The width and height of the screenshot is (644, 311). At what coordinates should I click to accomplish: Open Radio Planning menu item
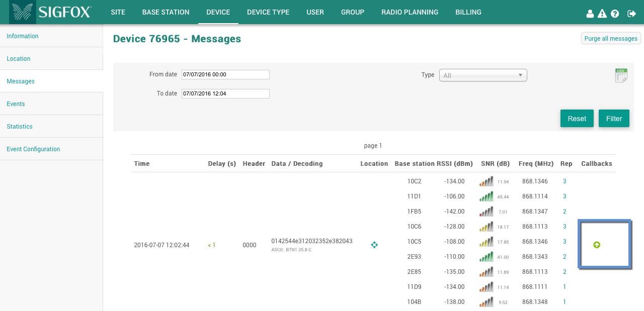[410, 12]
